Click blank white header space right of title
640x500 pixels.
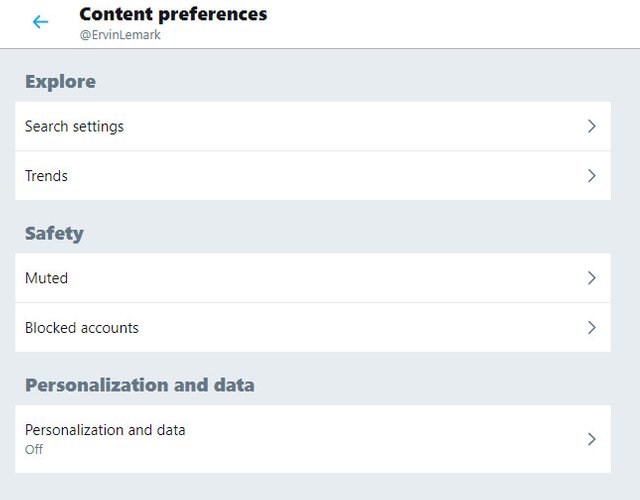point(449,24)
